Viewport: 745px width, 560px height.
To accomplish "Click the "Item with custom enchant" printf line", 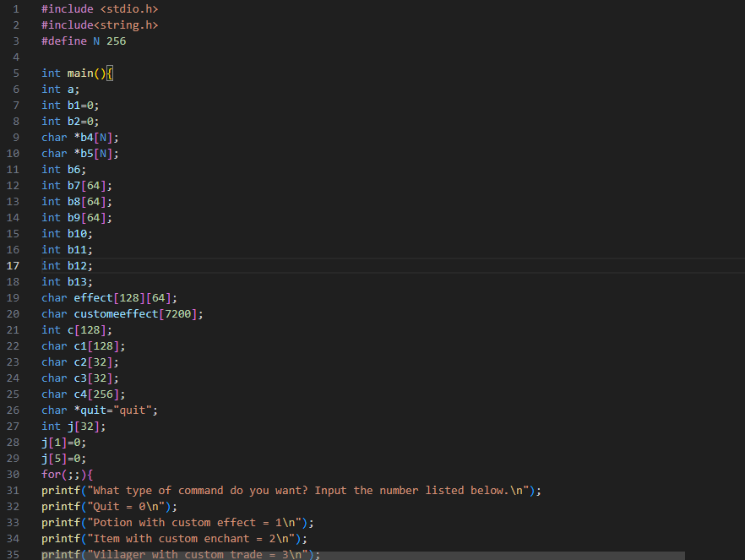I will click(173, 538).
